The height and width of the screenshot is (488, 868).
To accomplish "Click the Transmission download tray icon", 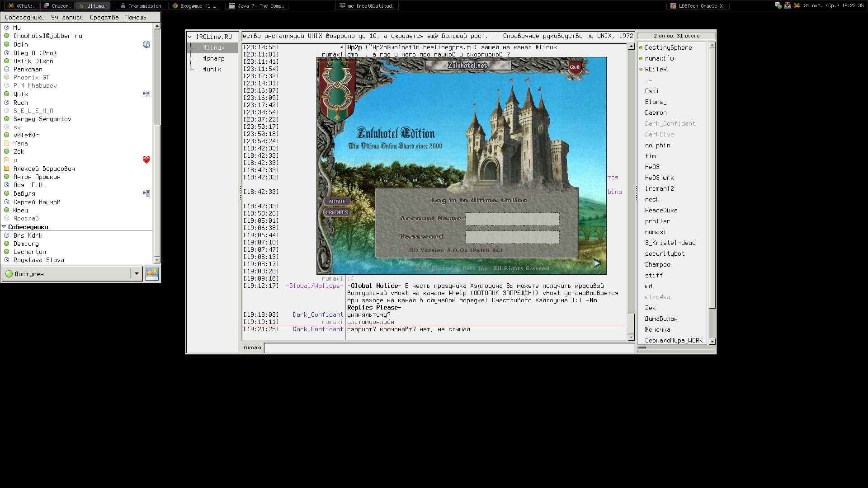I will [788, 5].
